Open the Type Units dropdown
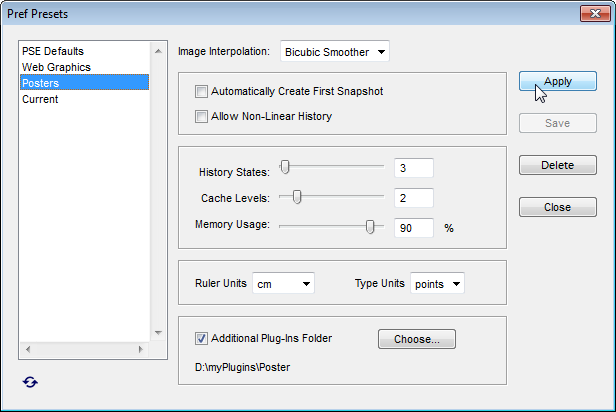Screen dimensions: 616x412 (437, 284)
